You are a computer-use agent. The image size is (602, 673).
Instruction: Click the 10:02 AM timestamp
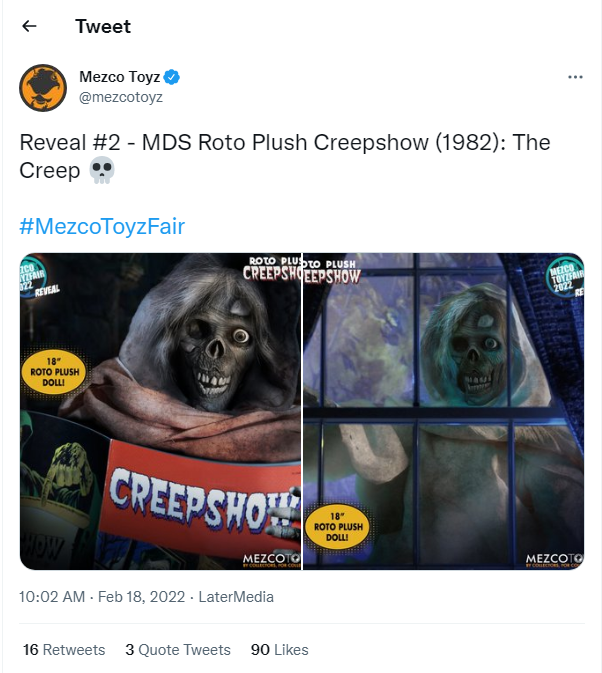tap(52, 597)
